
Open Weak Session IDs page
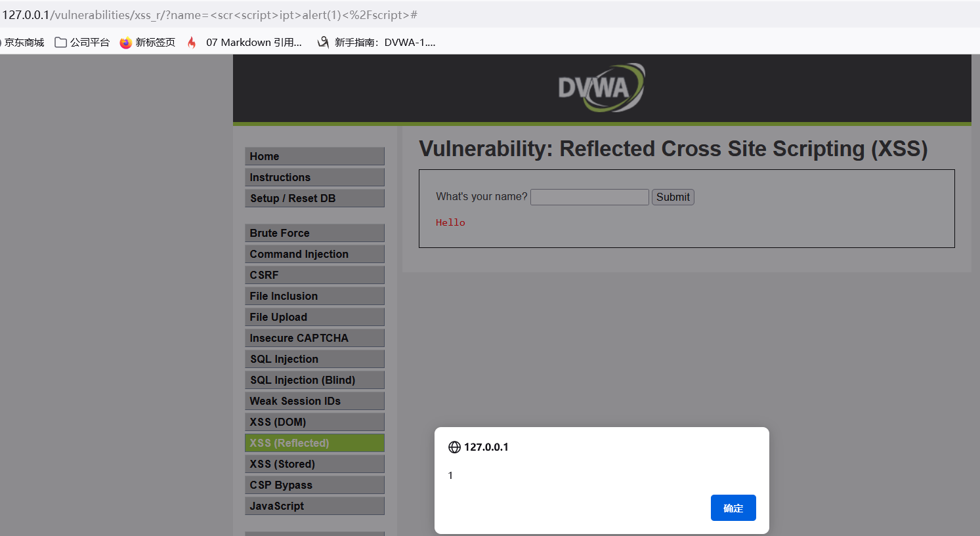tap(314, 401)
